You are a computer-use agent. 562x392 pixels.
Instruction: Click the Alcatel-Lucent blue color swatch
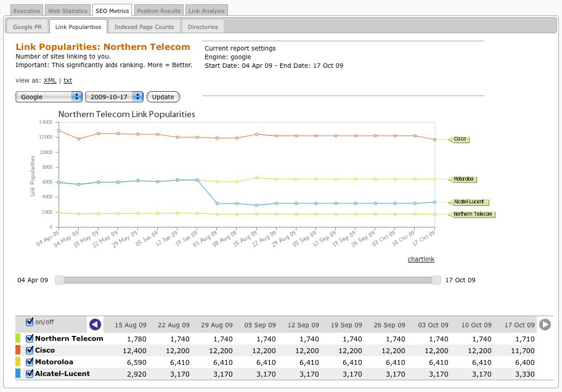point(18,374)
